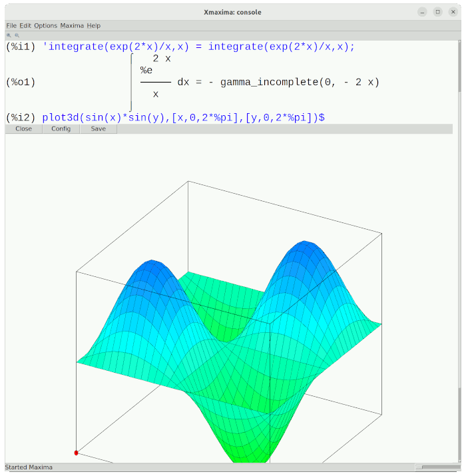Click the red dot at plot corner
The image size is (466, 476).
click(76, 453)
